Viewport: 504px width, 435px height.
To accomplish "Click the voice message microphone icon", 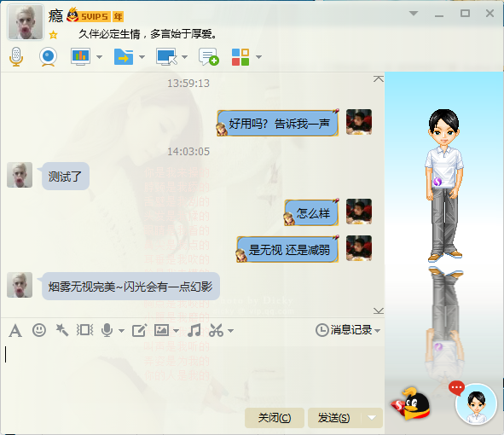I will pos(107,330).
